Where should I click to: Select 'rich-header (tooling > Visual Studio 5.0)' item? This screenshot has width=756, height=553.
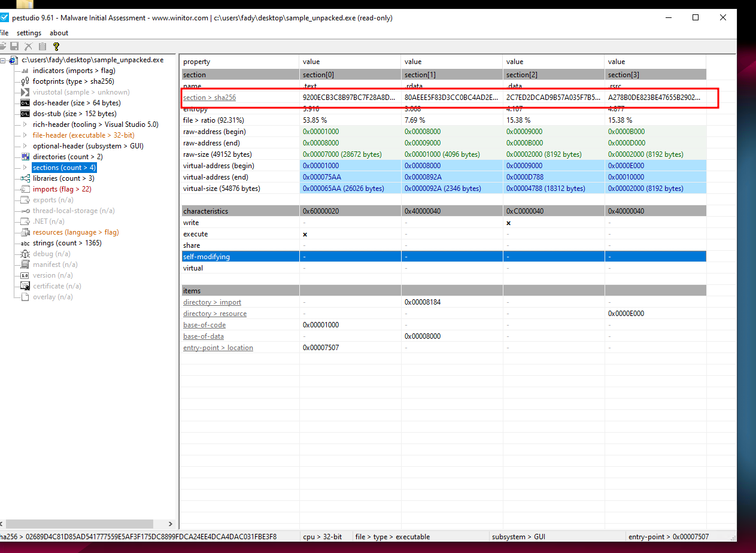point(95,124)
